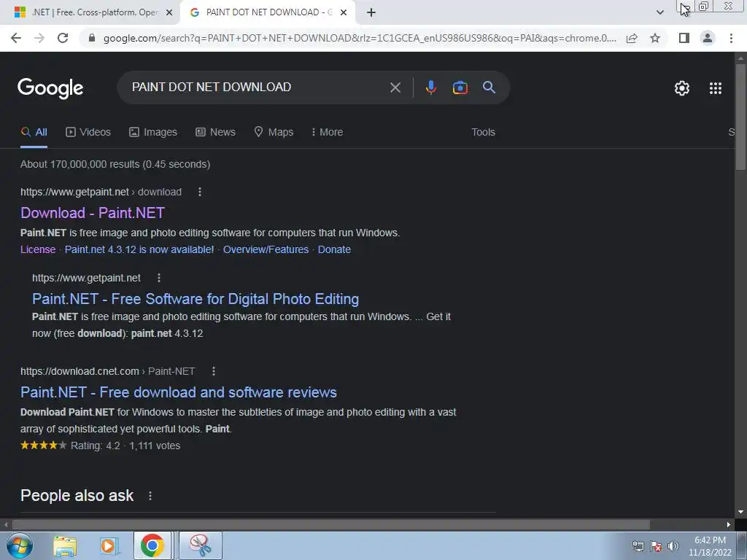This screenshot has height=560, width=747.
Task: Start voice search with microphone icon
Action: click(x=430, y=87)
